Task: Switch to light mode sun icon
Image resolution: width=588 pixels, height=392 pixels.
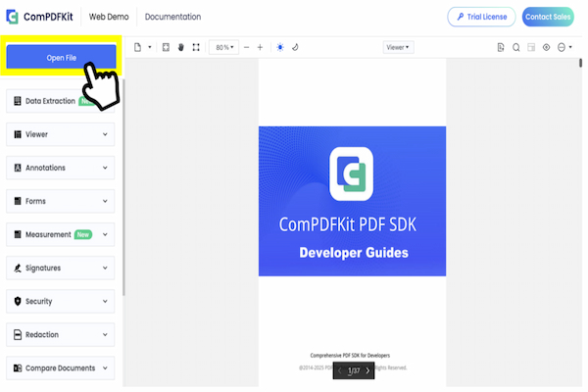Action: [280, 47]
